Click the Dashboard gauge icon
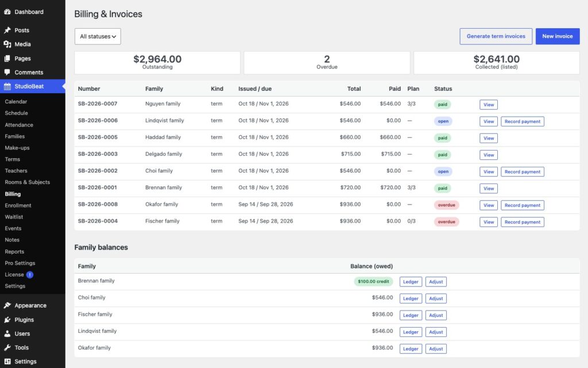Screen dimensions: 588x368 point(7,11)
